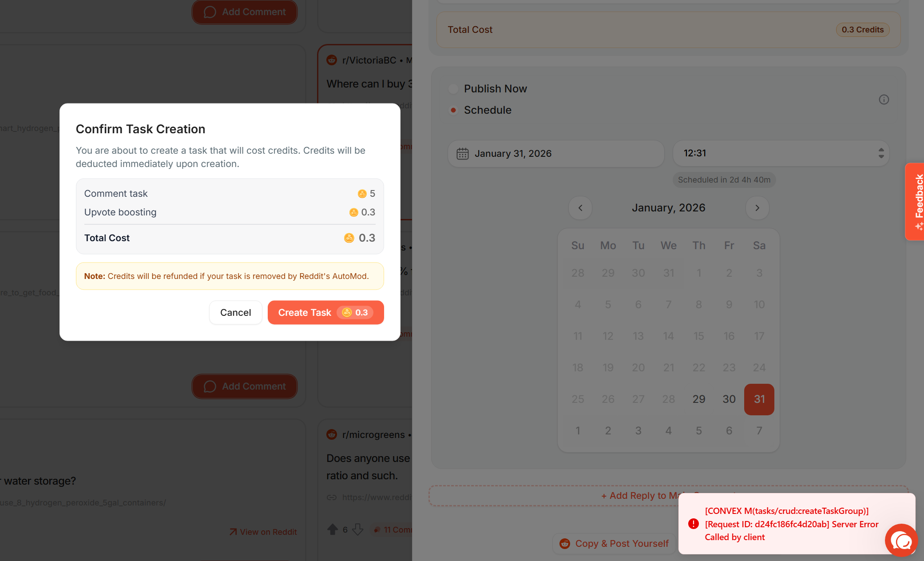Select the Publish Now radio option
924x561 pixels.
coord(453,89)
